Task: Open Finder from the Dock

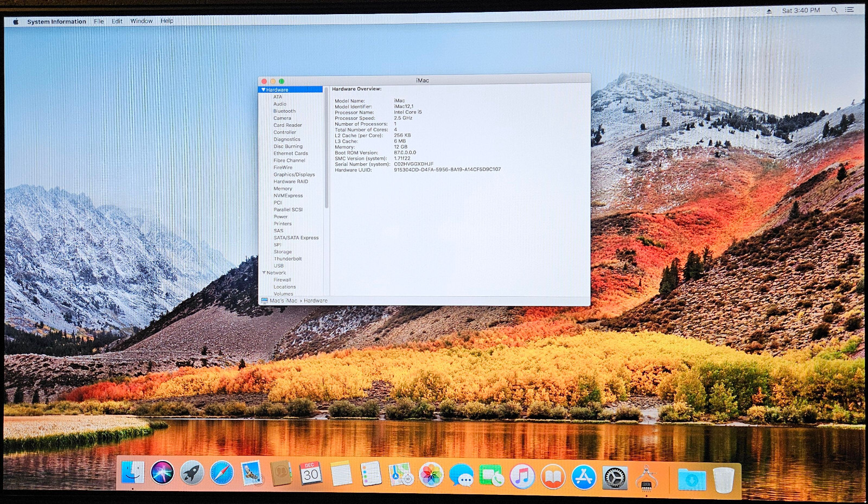Action: tap(133, 473)
